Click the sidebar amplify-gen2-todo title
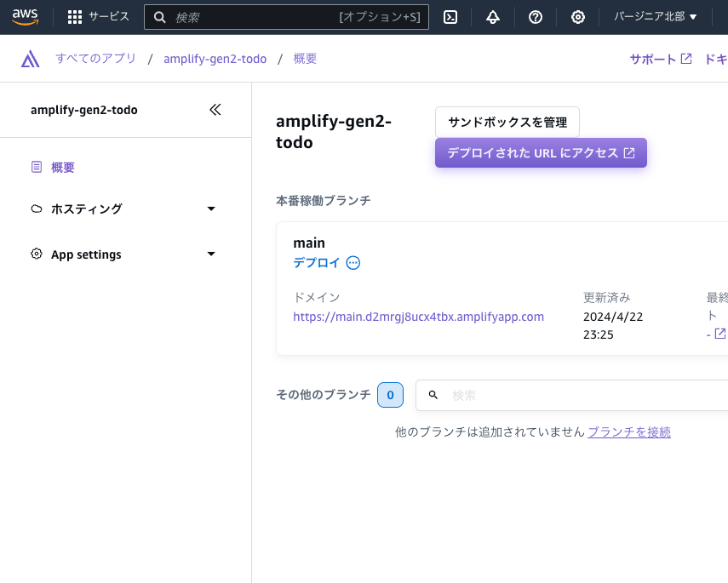This screenshot has width=728, height=583. [x=84, y=110]
